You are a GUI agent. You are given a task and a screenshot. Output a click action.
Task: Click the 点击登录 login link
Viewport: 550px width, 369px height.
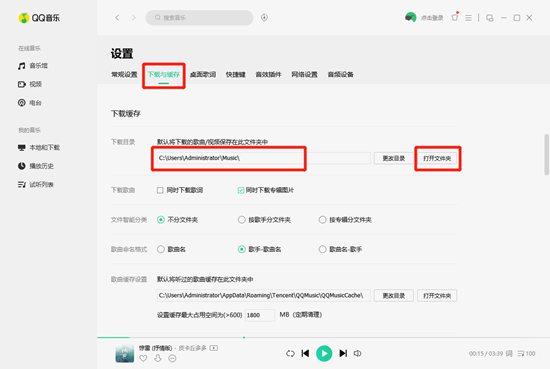pyautogui.click(x=432, y=18)
